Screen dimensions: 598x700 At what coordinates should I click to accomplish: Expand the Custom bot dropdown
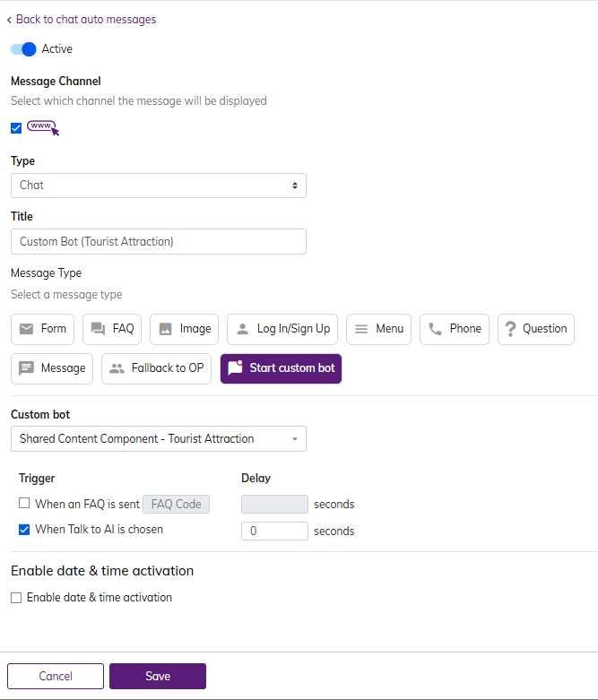(x=159, y=439)
